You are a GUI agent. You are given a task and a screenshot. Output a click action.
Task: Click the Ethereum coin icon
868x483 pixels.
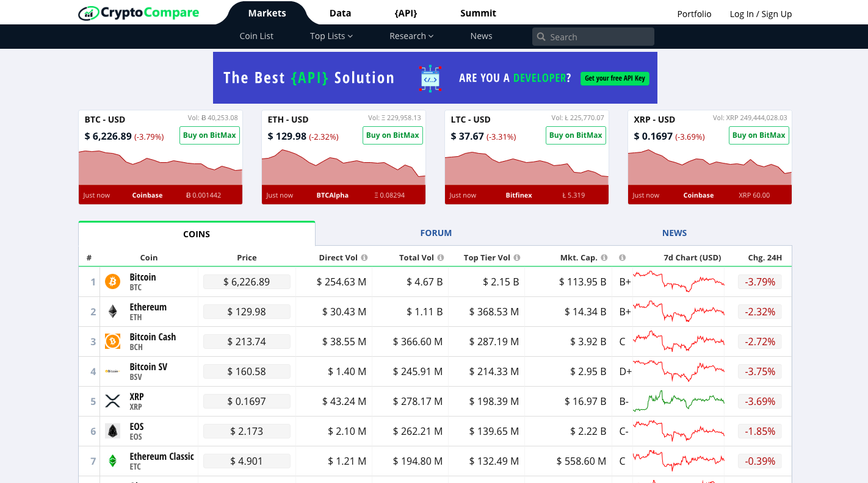click(112, 312)
